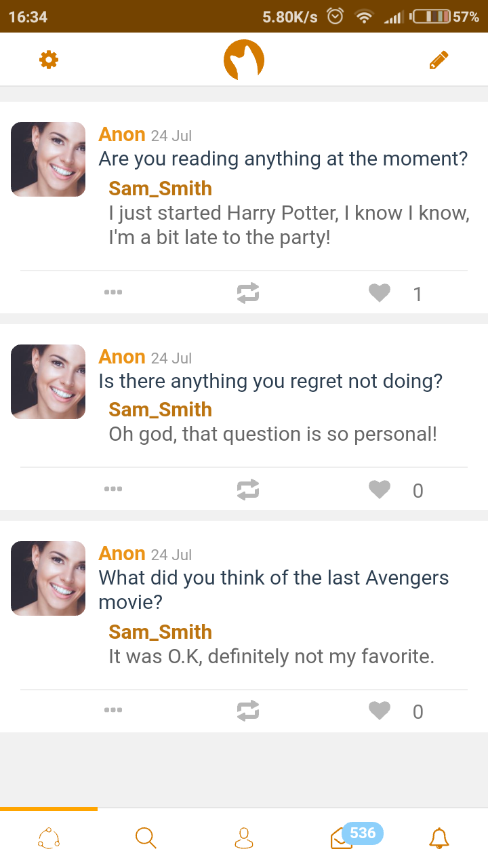488x868 pixels.
Task: Repost the regret question answer
Action: pyautogui.click(x=248, y=490)
